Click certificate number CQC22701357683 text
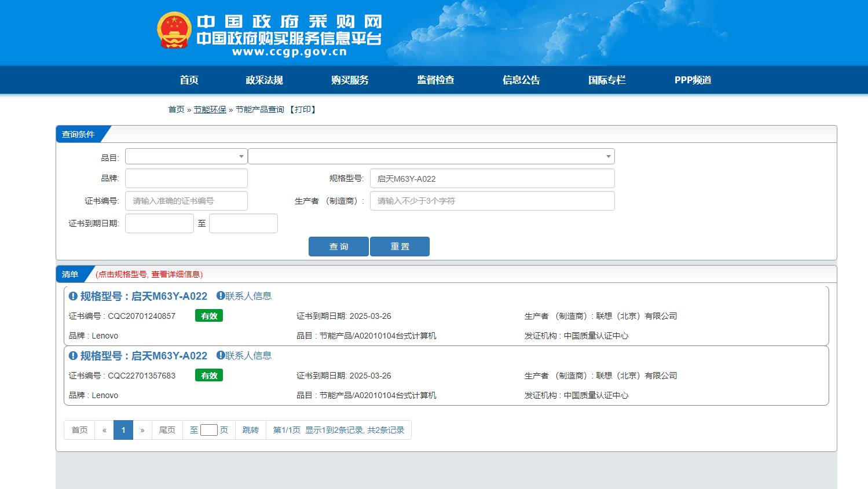 click(141, 376)
